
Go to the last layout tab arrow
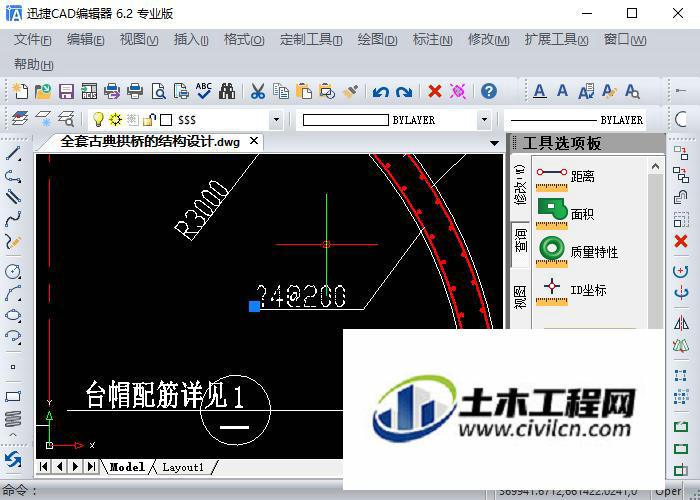click(92, 467)
